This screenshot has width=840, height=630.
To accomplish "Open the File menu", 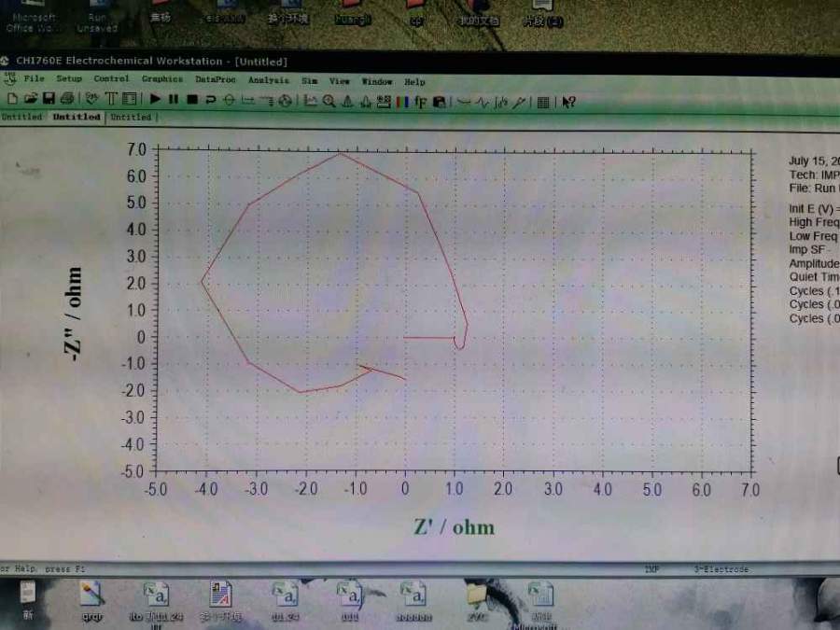I will pyautogui.click(x=34, y=78).
